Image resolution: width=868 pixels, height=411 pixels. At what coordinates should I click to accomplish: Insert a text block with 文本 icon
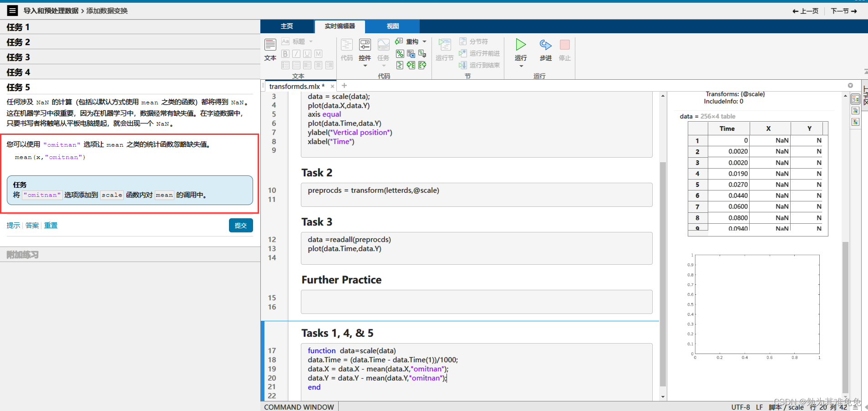tap(270, 50)
